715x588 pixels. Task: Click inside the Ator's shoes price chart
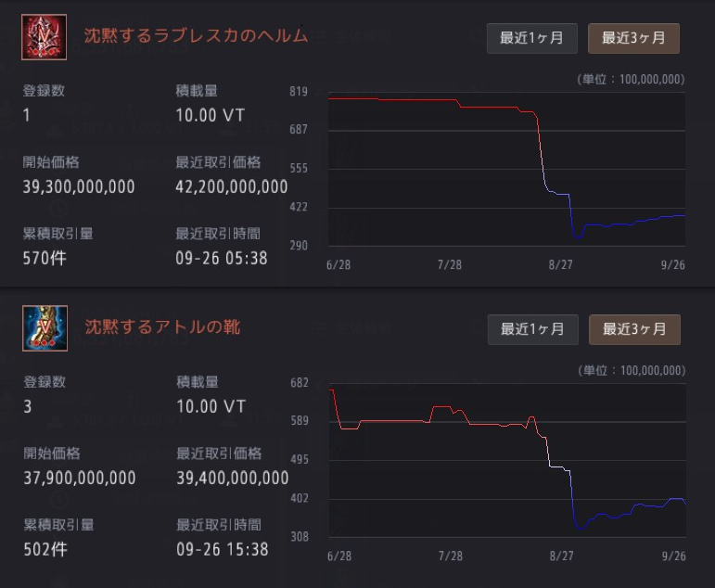[506, 459]
